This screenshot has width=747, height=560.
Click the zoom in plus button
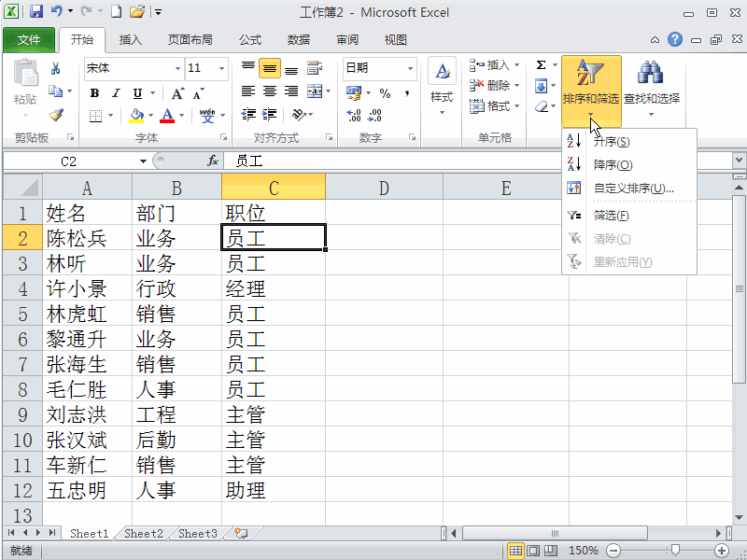tap(722, 551)
